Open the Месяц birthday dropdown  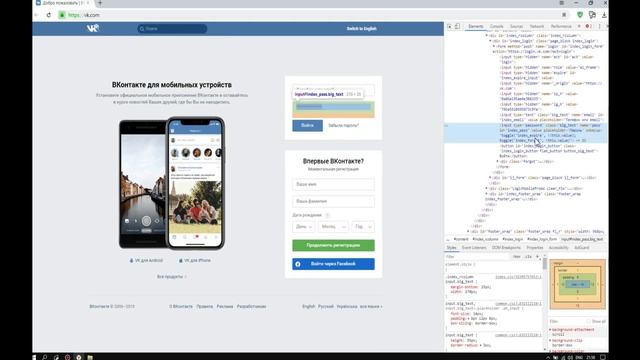tap(333, 227)
